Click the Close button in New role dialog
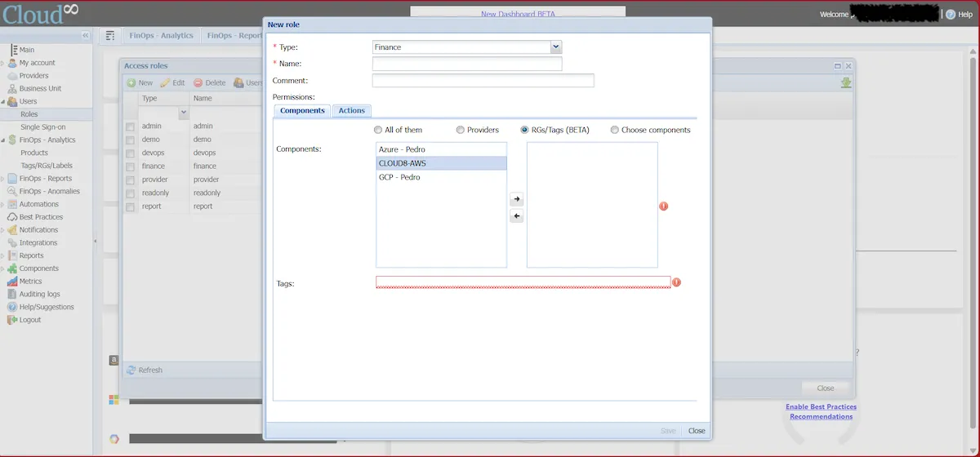980x457 pixels. pyautogui.click(x=696, y=431)
